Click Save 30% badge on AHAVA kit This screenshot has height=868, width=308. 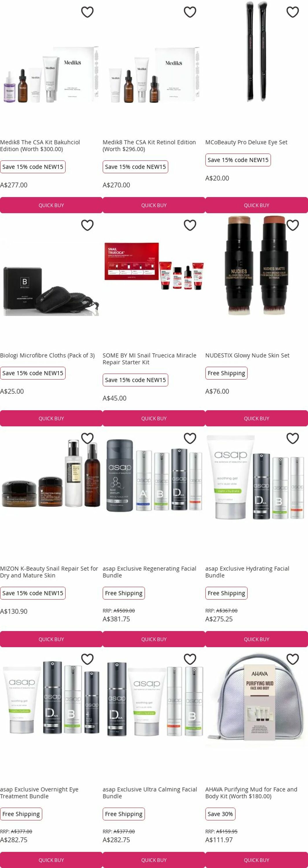(220, 814)
